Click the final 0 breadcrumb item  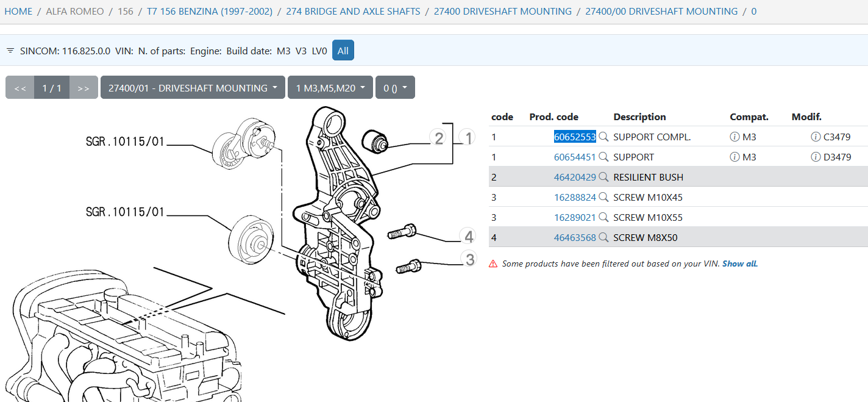point(754,11)
